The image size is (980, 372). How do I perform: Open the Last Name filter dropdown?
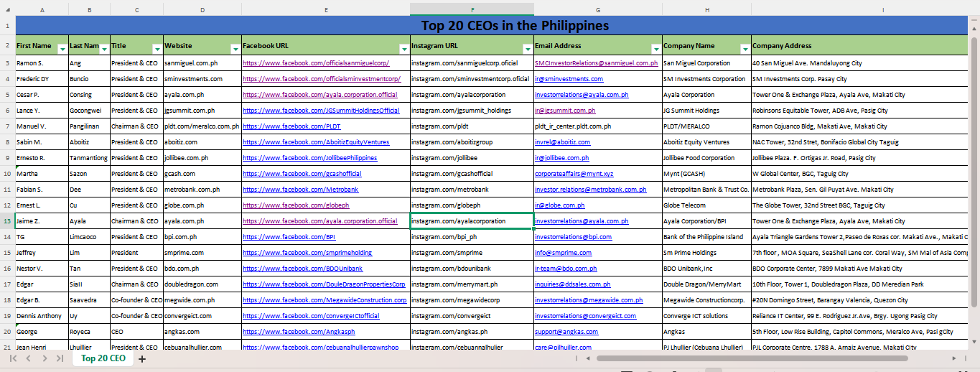104,49
